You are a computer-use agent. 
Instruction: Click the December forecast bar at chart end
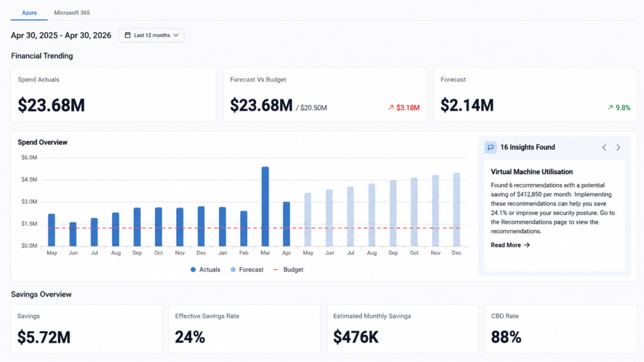[457, 209]
